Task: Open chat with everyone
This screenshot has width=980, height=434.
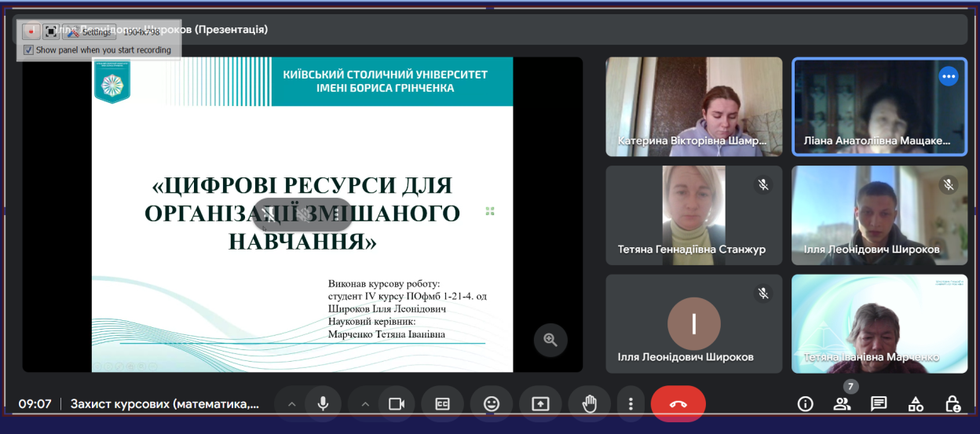Action: [x=879, y=404]
